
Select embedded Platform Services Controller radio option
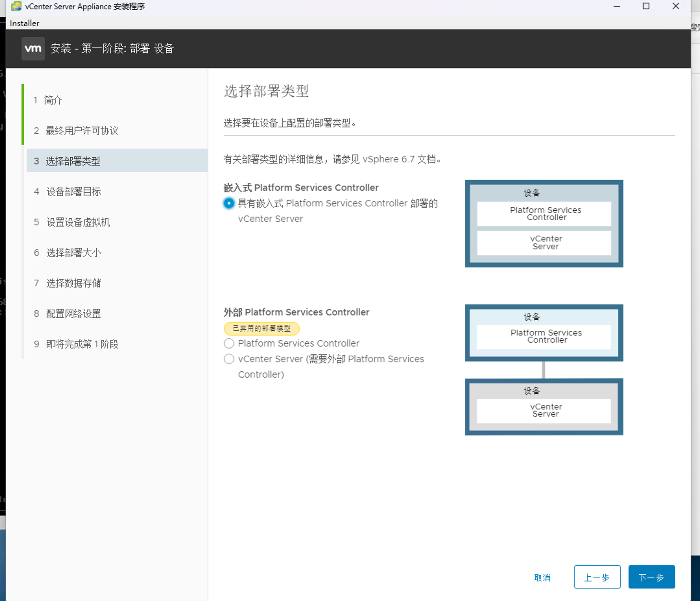(x=229, y=203)
